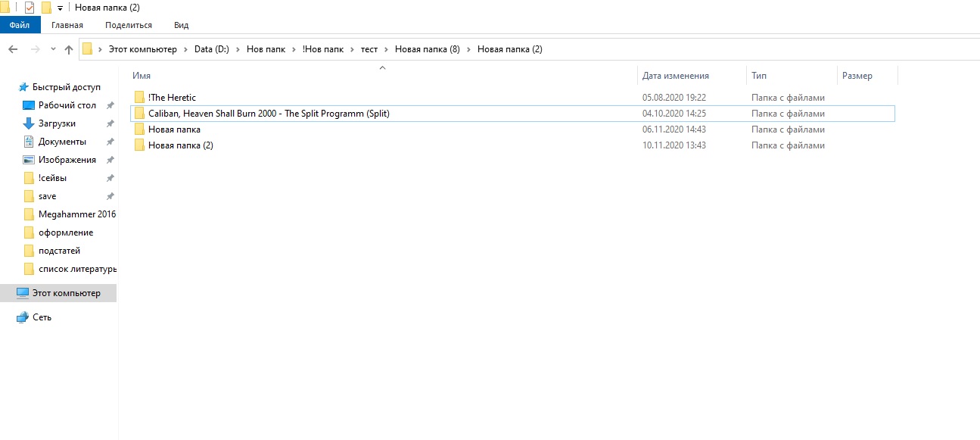Click the Документы document icon
The height and width of the screenshot is (440, 980).
tap(29, 142)
